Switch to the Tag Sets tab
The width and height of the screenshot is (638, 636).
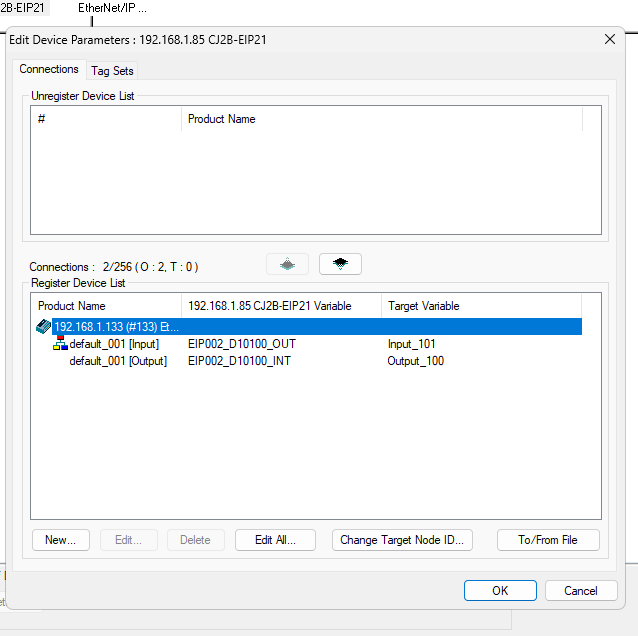(112, 71)
